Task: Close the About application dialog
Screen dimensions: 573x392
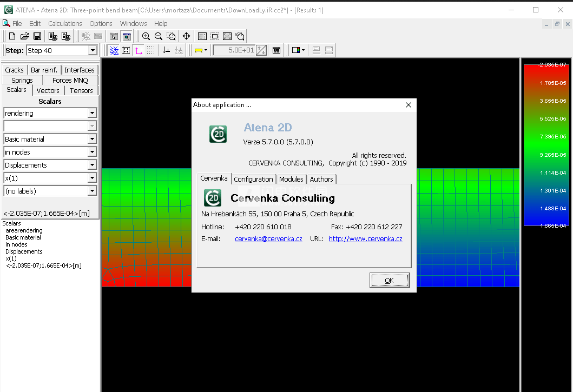Action: [409, 105]
